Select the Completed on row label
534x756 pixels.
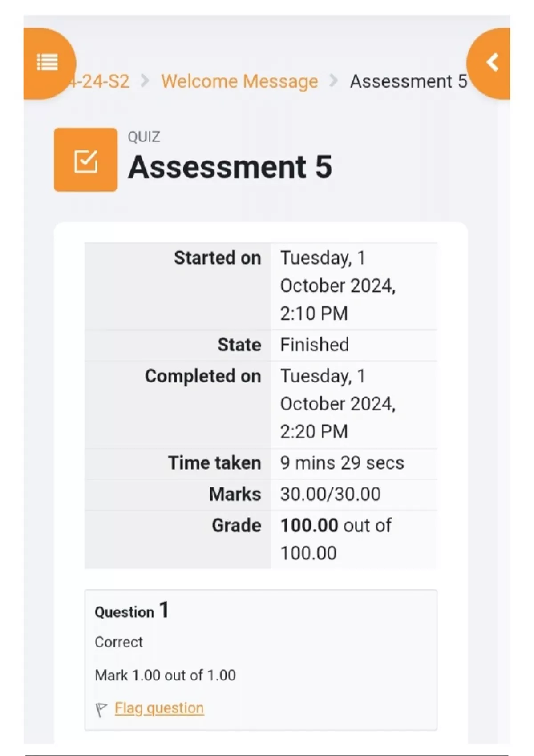tap(203, 376)
